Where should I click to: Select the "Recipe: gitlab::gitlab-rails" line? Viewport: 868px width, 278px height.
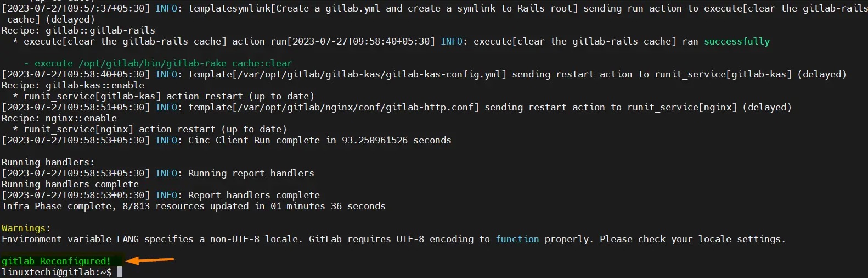coord(78,30)
